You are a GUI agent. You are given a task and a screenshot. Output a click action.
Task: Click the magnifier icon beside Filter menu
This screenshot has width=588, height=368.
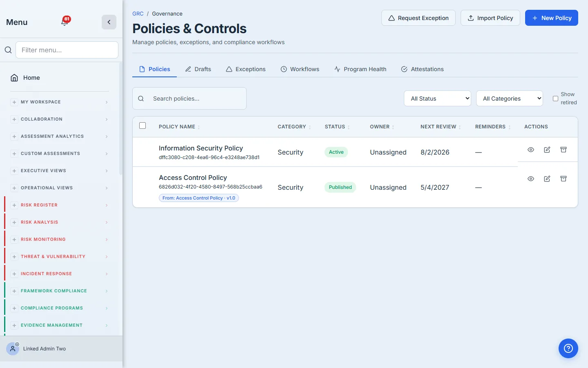tap(8, 50)
